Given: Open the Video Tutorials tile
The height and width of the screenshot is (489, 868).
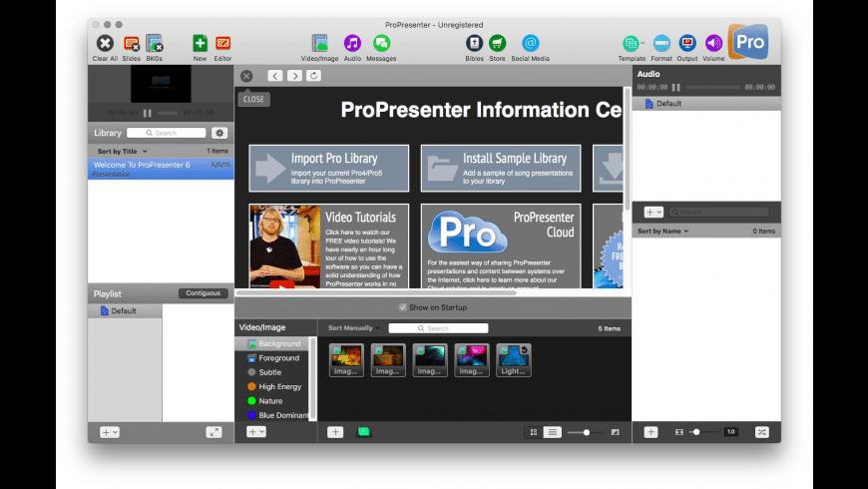Looking at the screenshot, I should 329,245.
